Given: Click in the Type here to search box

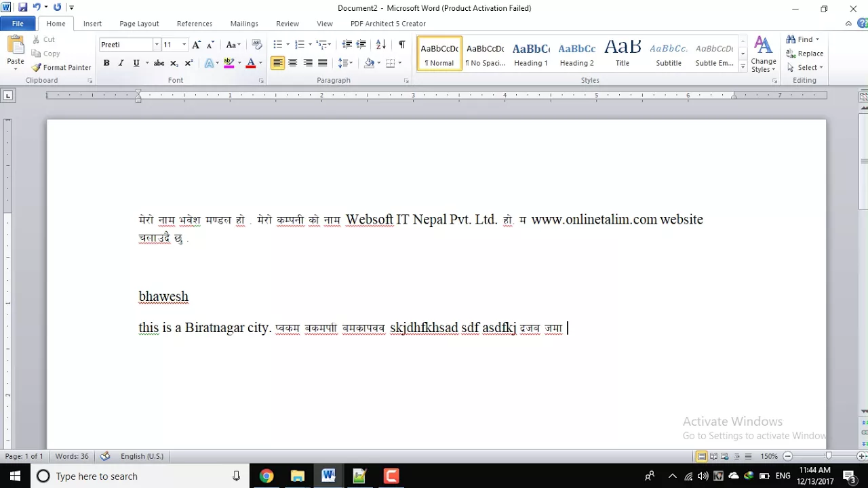Looking at the screenshot, I should tap(139, 476).
